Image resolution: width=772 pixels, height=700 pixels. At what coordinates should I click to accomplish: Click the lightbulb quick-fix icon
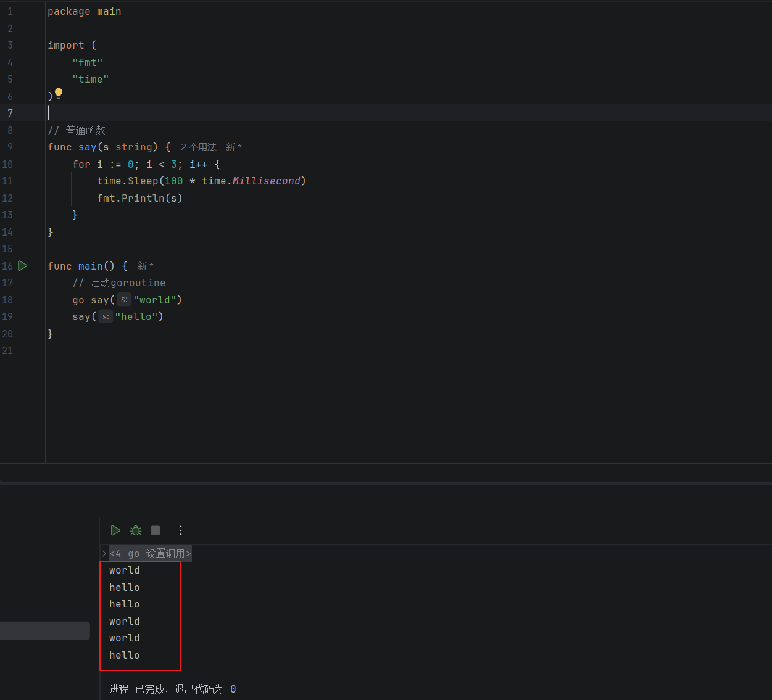(x=59, y=94)
